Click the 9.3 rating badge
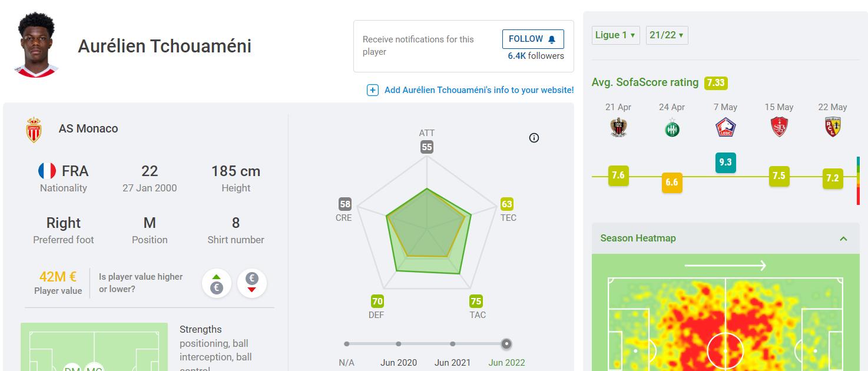This screenshot has height=371, width=868. [x=725, y=162]
